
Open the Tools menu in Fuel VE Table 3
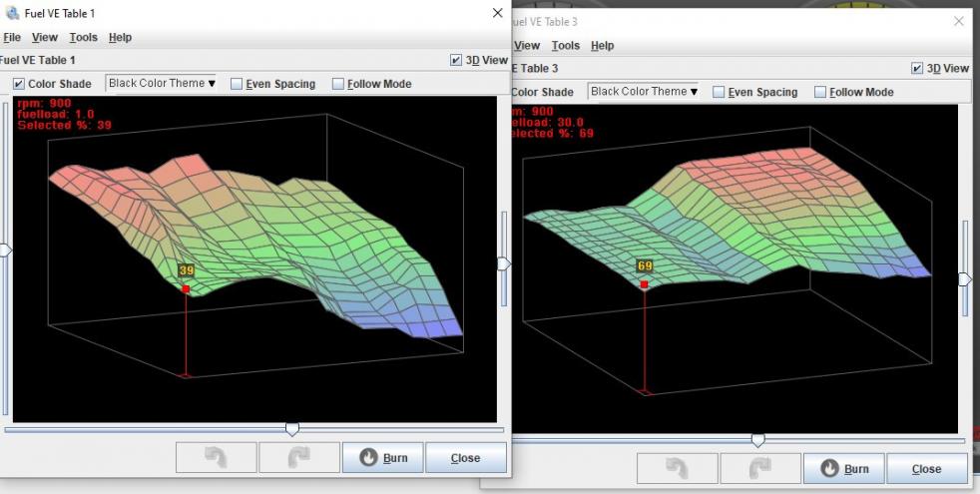tap(565, 45)
